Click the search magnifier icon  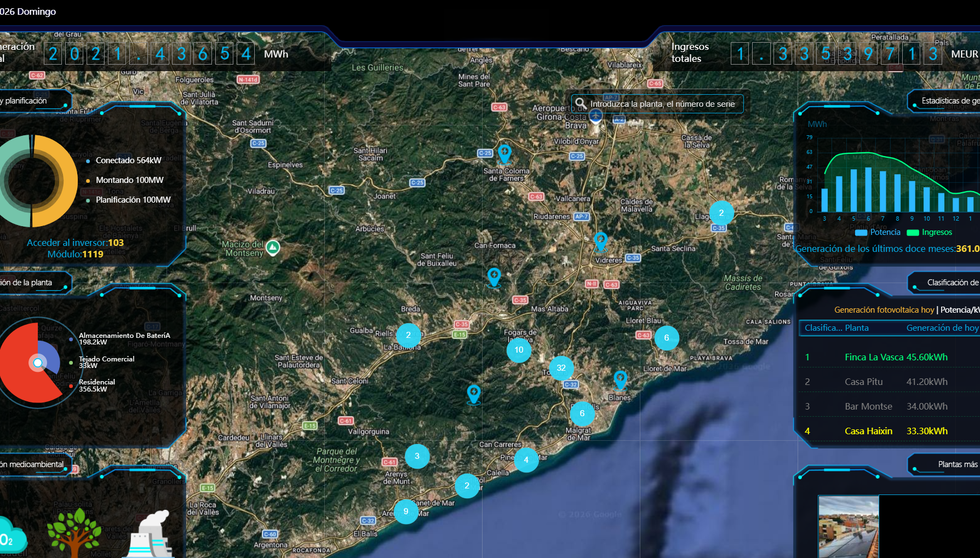point(581,103)
